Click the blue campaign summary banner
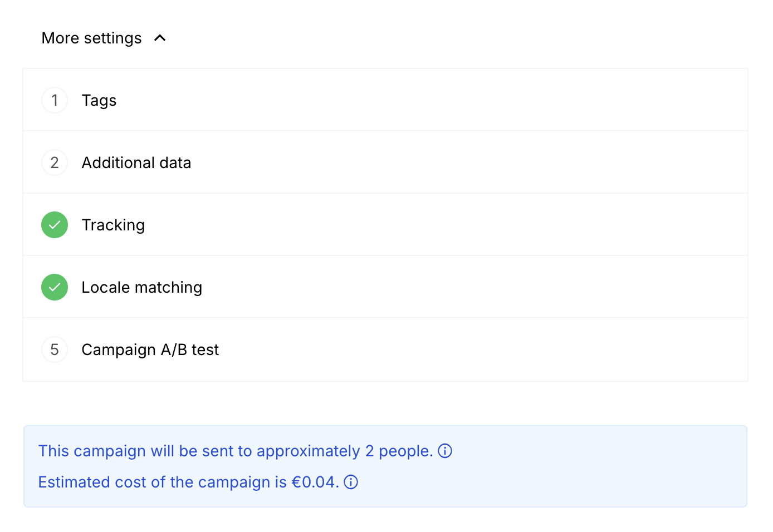Image resolution: width=773 pixels, height=532 pixels. click(x=385, y=466)
